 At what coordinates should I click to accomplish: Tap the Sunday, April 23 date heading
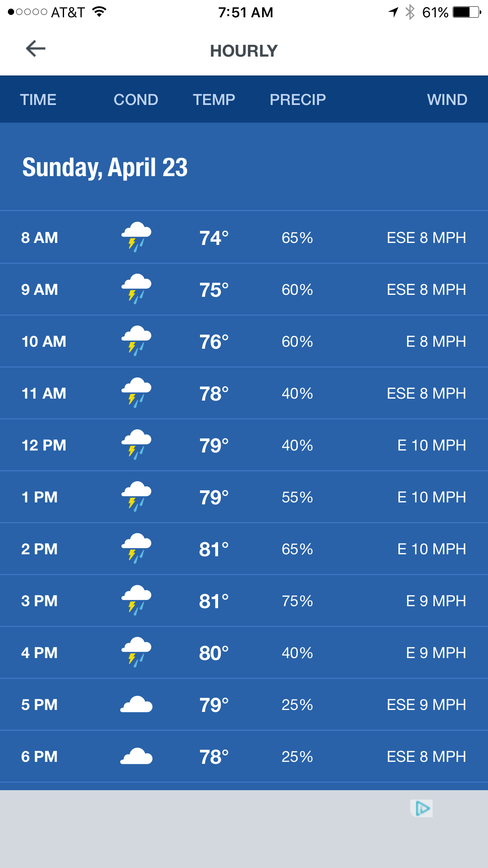pos(105,167)
